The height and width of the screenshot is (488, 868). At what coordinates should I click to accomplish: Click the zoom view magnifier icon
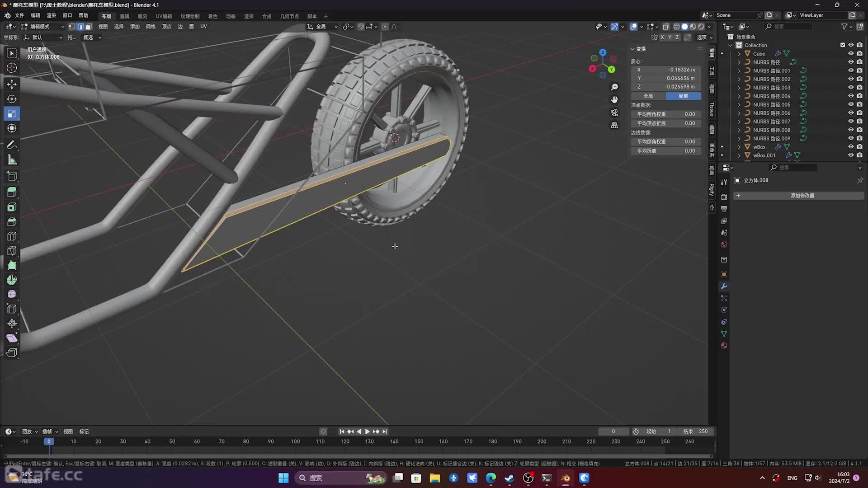[x=614, y=87]
